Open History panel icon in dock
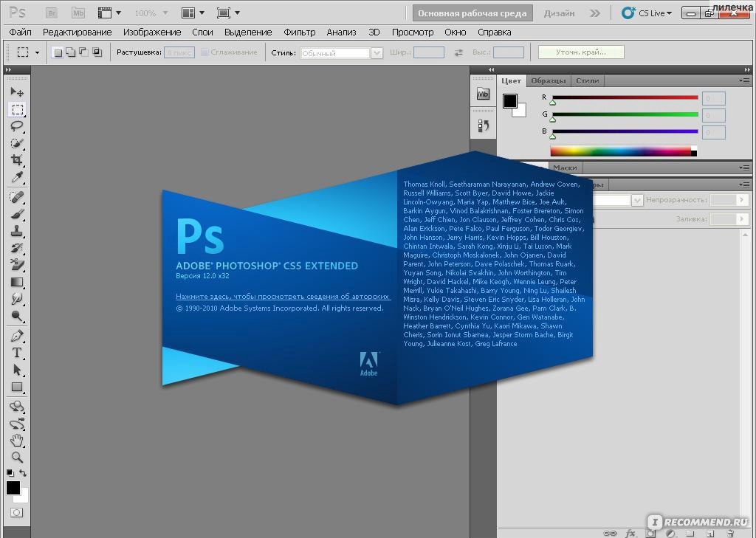This screenshot has width=756, height=538. pyautogui.click(x=483, y=125)
